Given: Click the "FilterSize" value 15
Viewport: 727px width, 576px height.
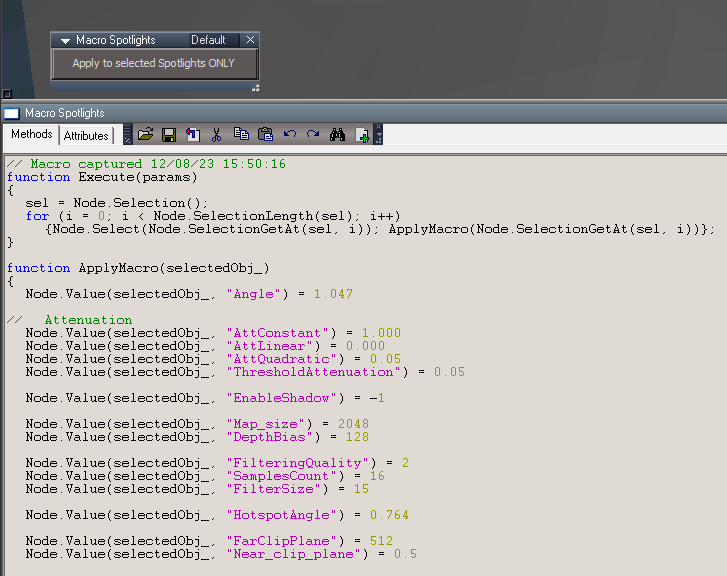Looking at the screenshot, I should pyautogui.click(x=361, y=489).
